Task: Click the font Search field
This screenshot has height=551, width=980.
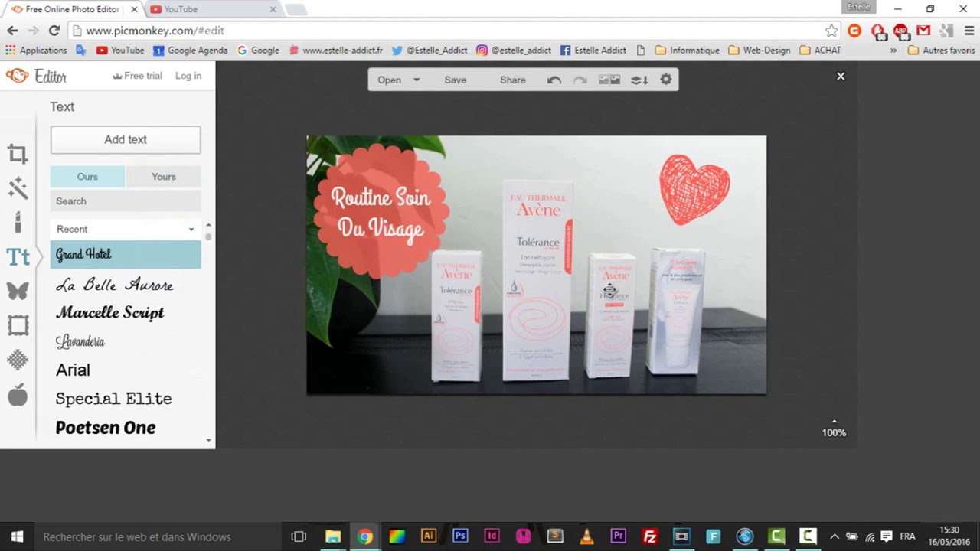Action: (x=126, y=201)
